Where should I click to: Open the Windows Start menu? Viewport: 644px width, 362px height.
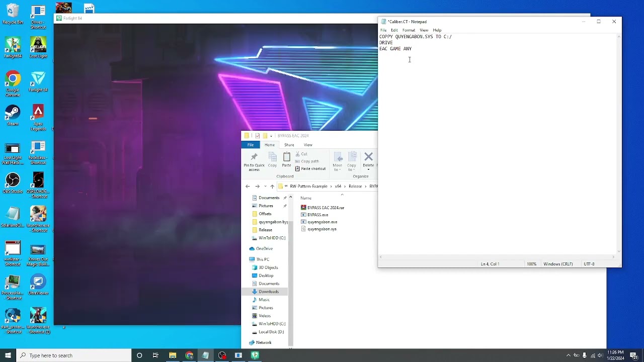8,355
